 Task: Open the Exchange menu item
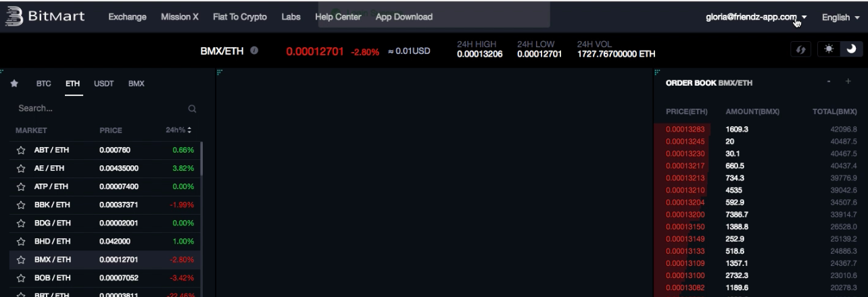[128, 17]
